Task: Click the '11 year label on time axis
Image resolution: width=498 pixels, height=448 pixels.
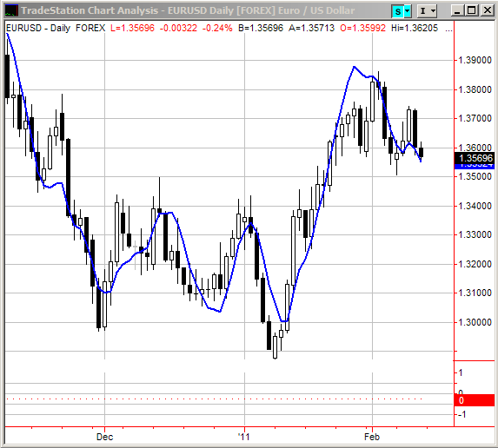Action: (x=244, y=437)
